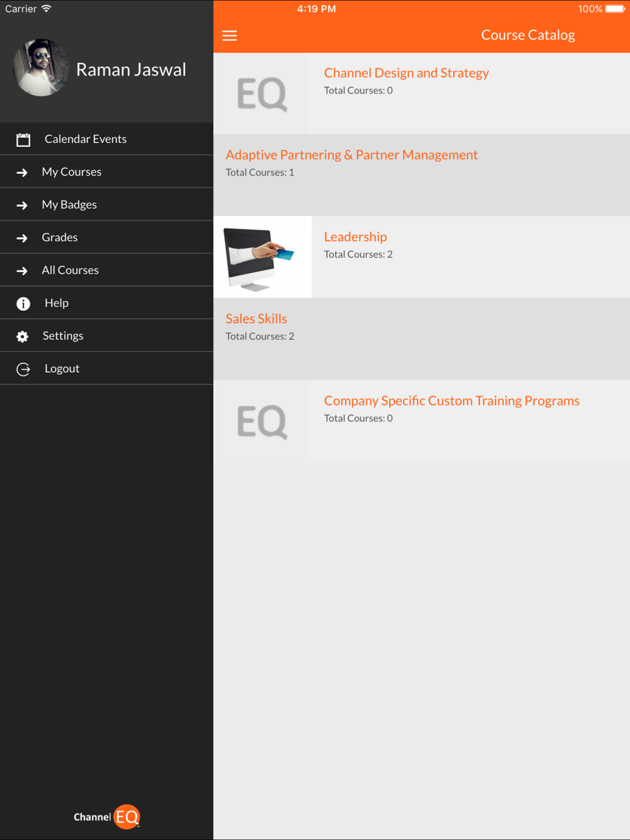630x840 pixels.
Task: Click the arrow icon next to Grades
Action: [22, 238]
